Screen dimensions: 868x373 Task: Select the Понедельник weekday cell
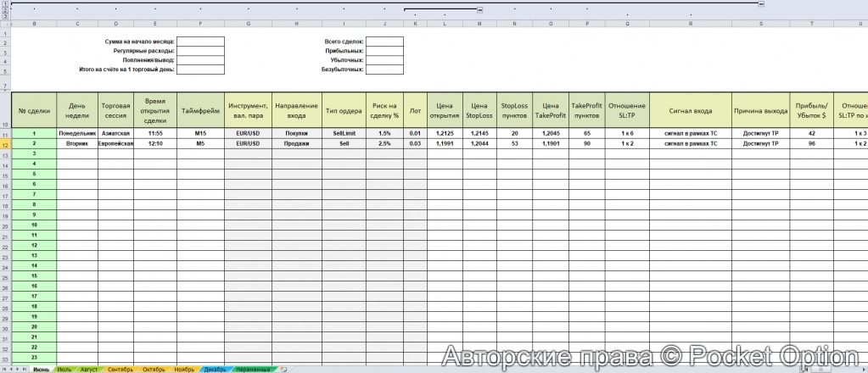77,134
